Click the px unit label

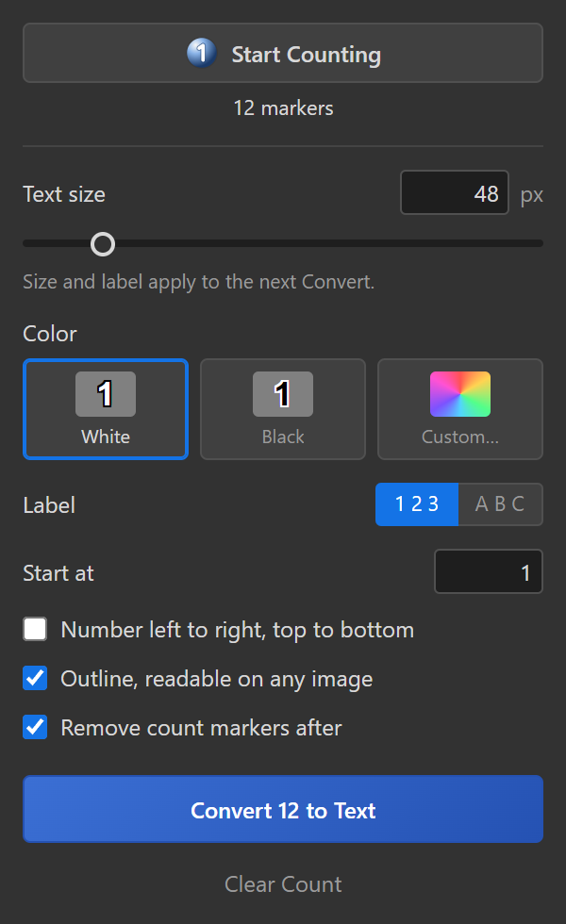[x=531, y=195]
